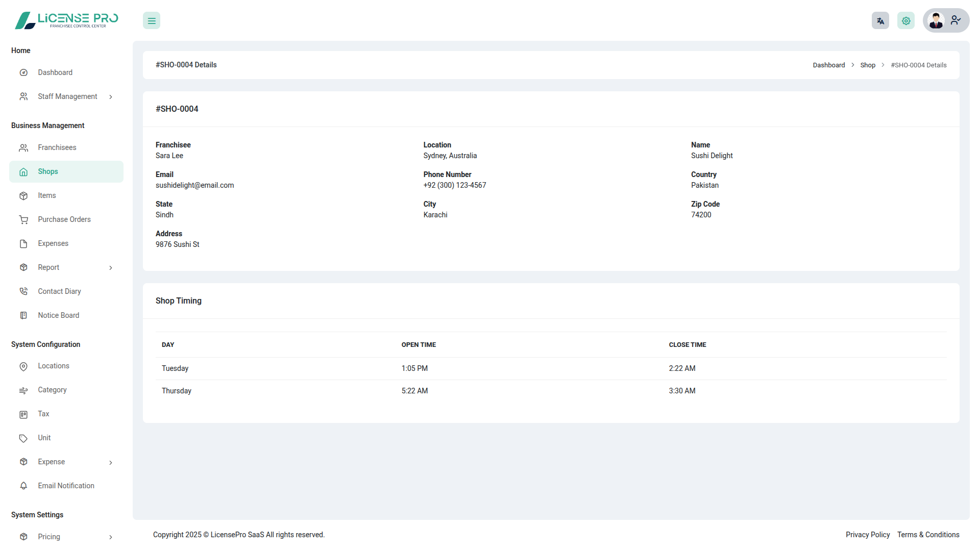Click the user profile avatar
Viewport: 980px width, 551px height.
(936, 21)
